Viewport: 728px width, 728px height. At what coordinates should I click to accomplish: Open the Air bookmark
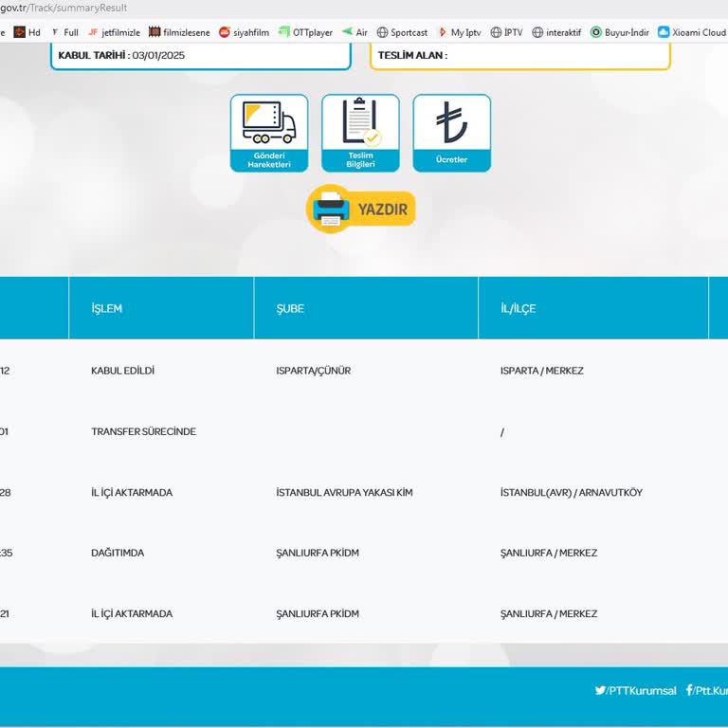tap(355, 32)
